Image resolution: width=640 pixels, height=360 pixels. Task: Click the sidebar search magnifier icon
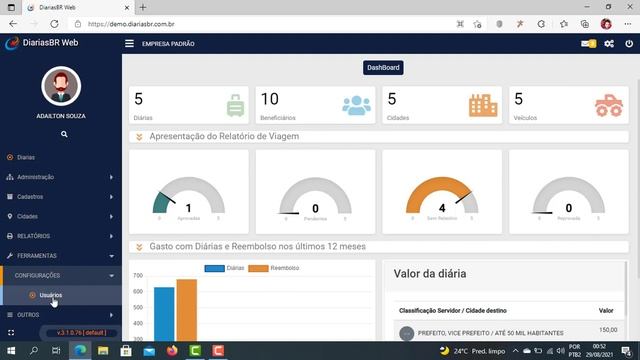pos(64,134)
